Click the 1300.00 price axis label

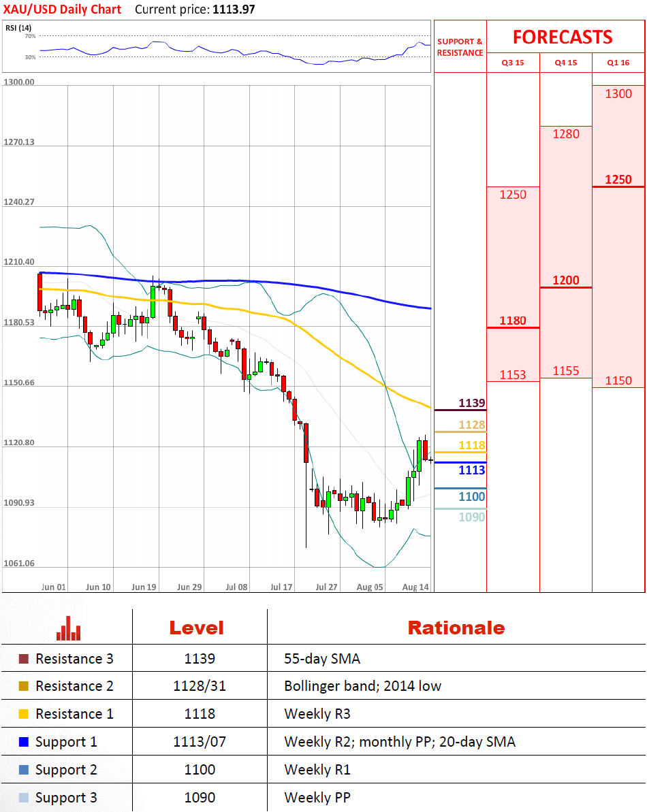click(18, 82)
